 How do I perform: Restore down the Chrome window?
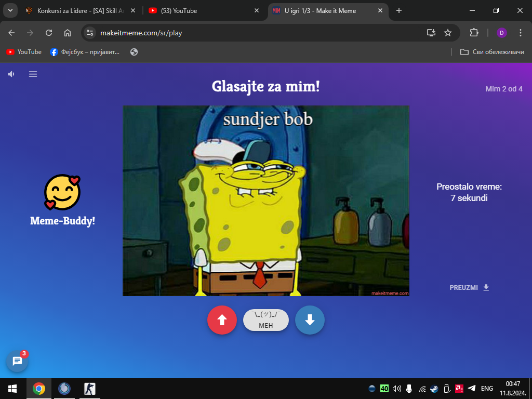click(496, 10)
